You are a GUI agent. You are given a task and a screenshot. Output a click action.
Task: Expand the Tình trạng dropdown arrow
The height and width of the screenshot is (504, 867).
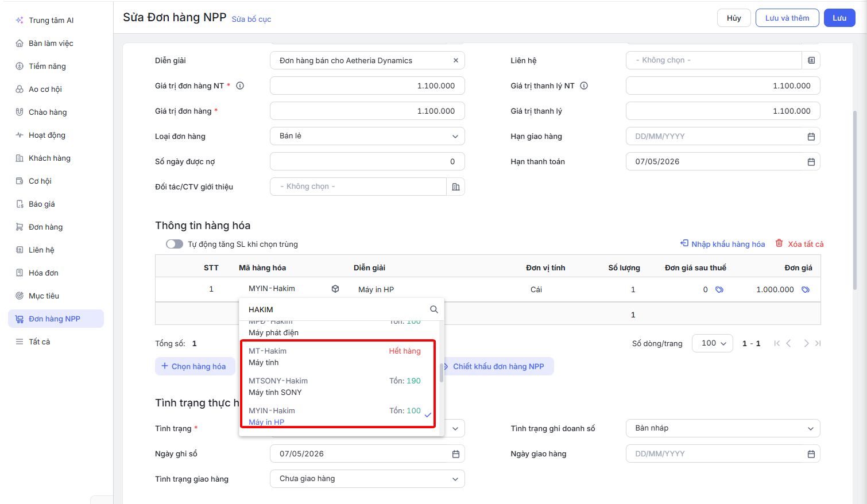tap(455, 429)
